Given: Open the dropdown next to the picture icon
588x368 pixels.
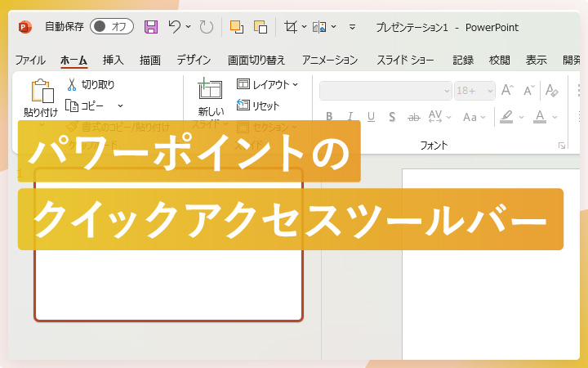Looking at the screenshot, I should 333,27.
